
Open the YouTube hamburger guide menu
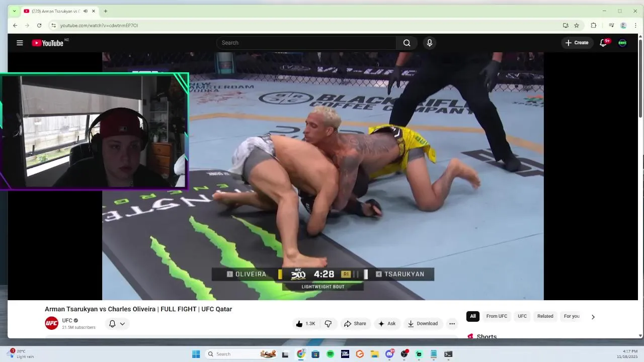(x=20, y=43)
